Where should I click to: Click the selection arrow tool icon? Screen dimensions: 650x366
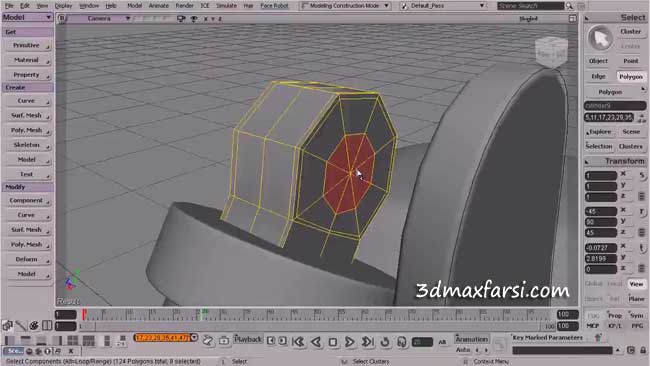[600, 39]
